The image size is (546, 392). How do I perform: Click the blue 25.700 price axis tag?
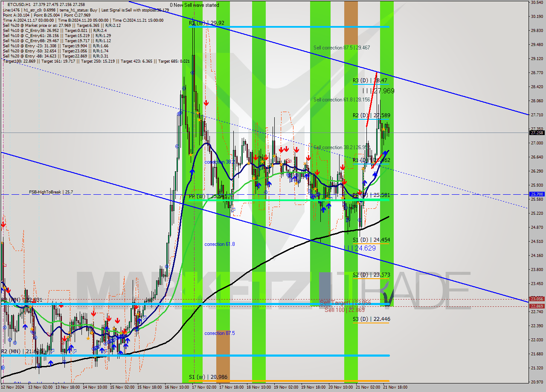[x=537, y=194]
